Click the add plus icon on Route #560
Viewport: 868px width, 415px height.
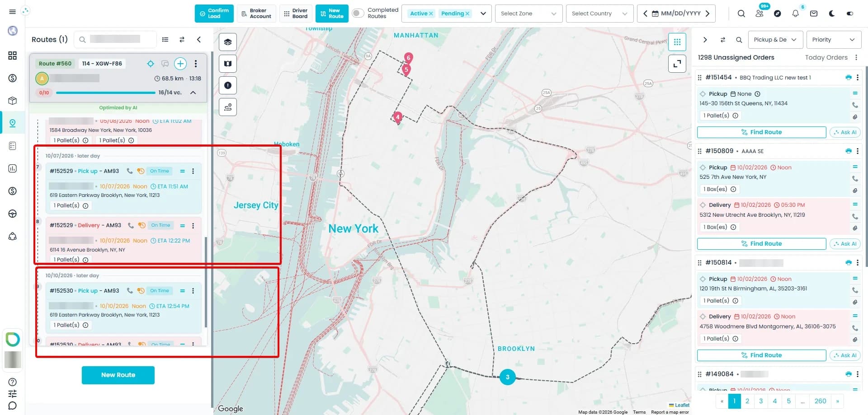tap(180, 64)
